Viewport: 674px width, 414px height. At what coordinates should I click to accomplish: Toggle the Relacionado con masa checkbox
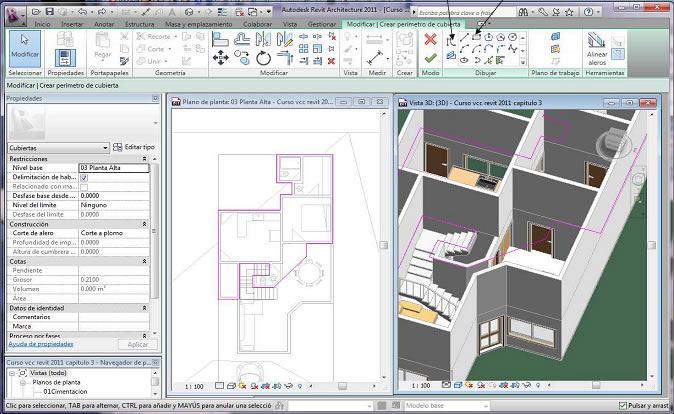(84, 186)
